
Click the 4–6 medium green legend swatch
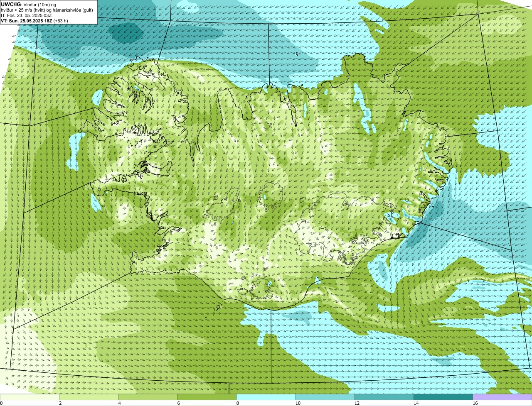[148, 397]
